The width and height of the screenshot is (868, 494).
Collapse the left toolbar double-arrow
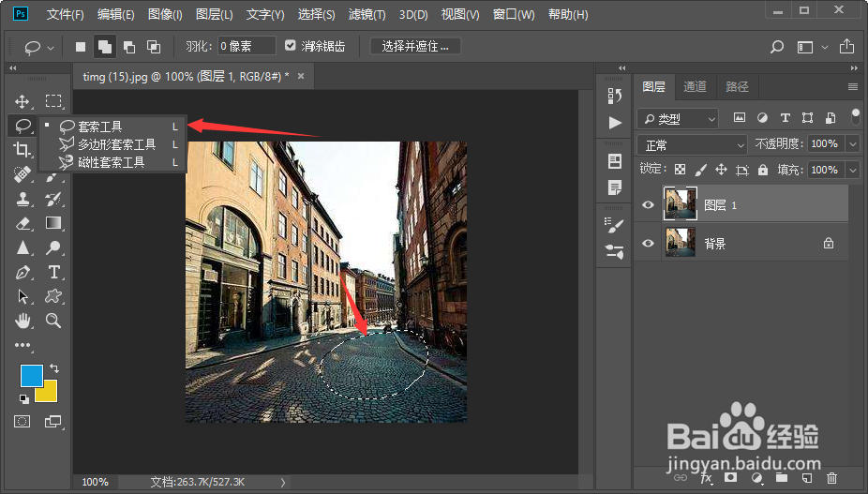13,68
